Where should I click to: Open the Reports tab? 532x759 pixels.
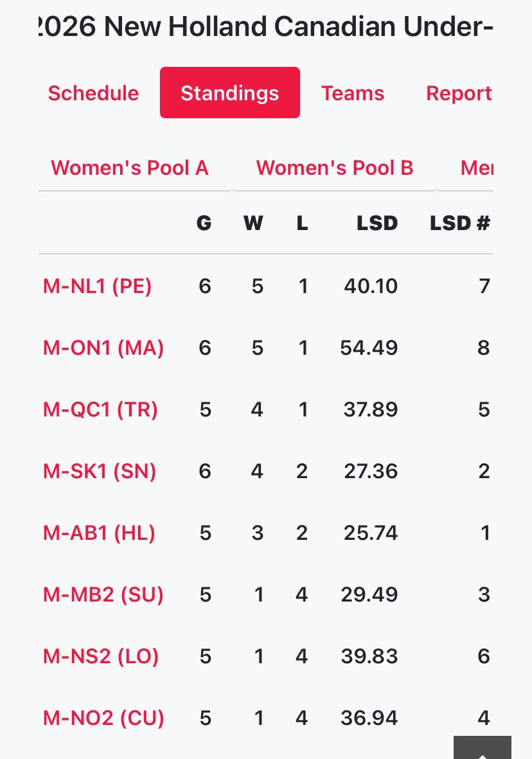pyautogui.click(x=459, y=93)
